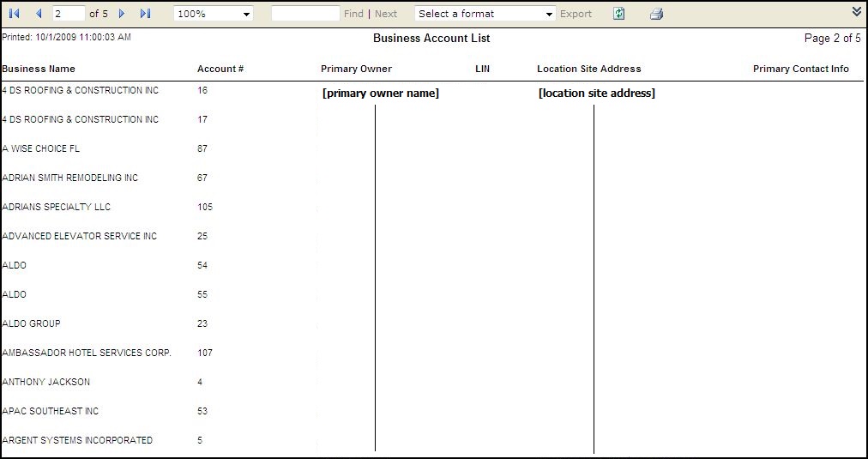Image resolution: width=868 pixels, height=459 pixels.
Task: Click the Business Name column header
Action: point(39,69)
